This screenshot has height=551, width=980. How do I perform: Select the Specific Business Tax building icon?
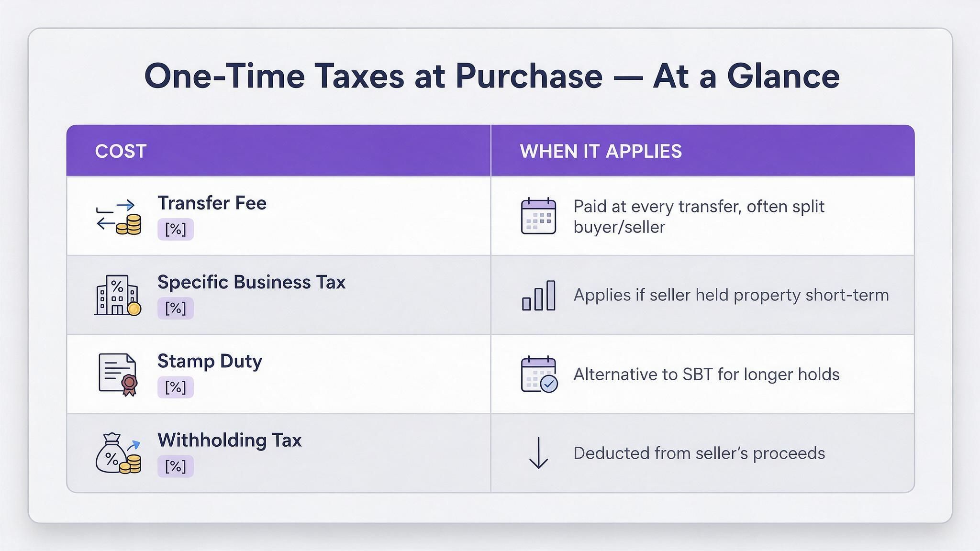point(118,295)
